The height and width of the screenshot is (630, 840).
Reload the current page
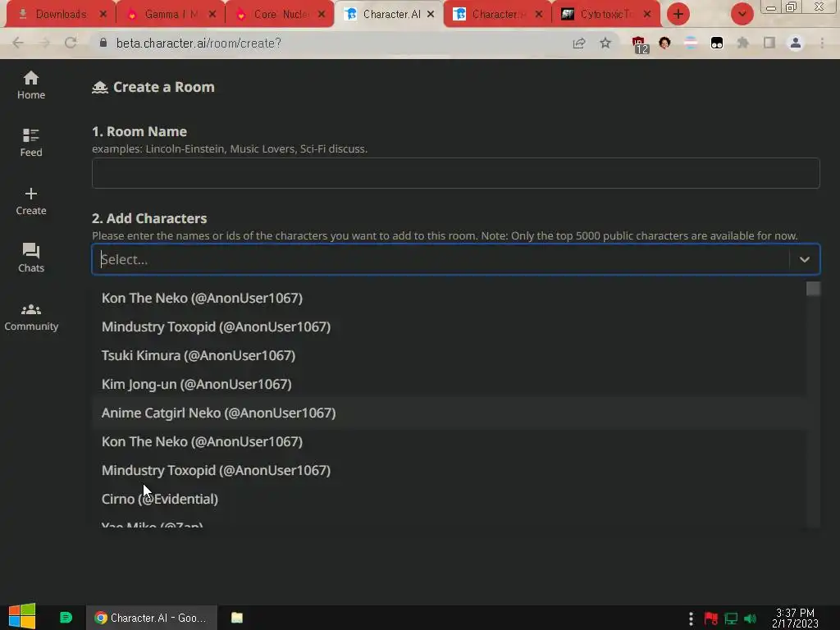(x=71, y=43)
